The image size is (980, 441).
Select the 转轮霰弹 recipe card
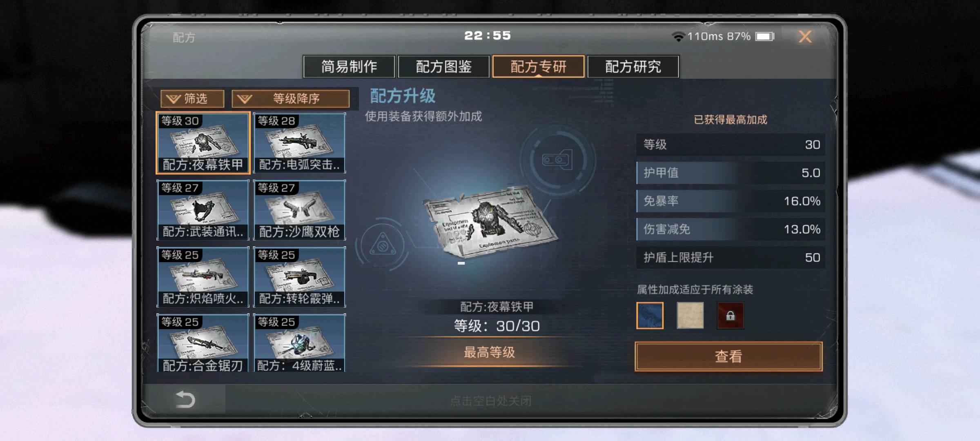[299, 277]
